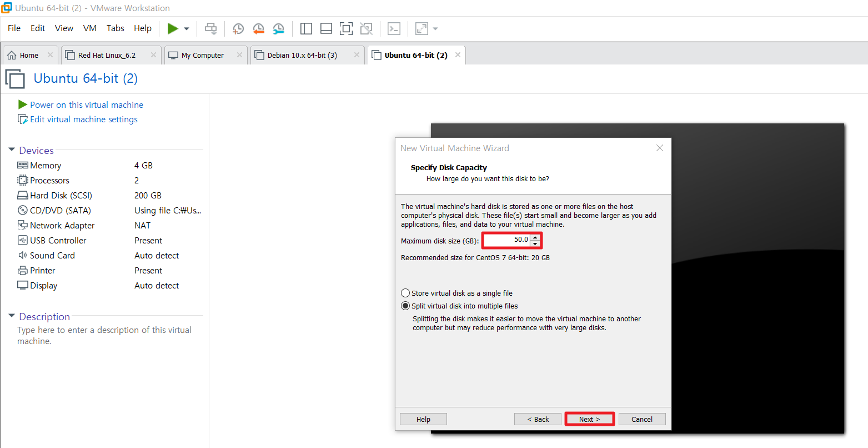This screenshot has height=448, width=868.
Task: Toggle the library sidebar view icon
Action: [306, 28]
